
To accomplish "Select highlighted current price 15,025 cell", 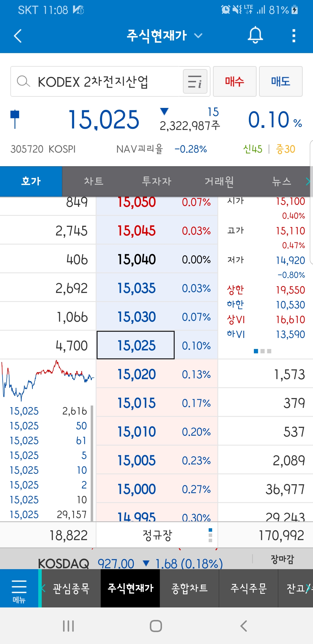I will (136, 345).
